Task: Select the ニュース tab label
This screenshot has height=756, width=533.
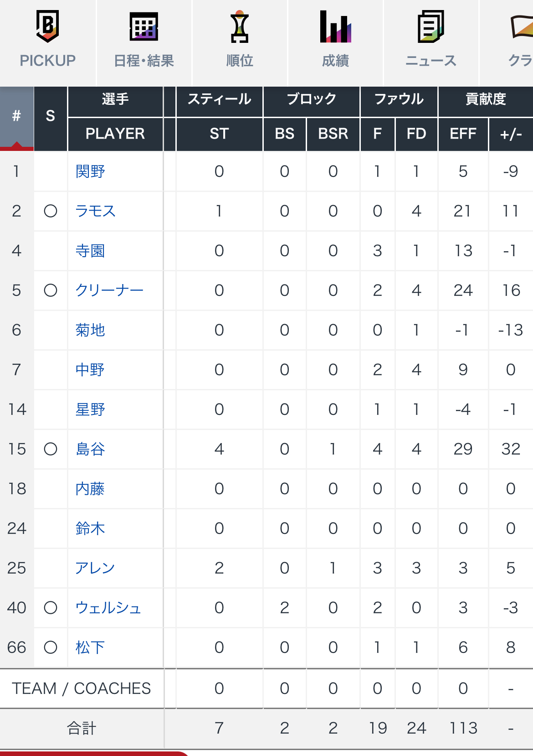Action: [x=431, y=61]
